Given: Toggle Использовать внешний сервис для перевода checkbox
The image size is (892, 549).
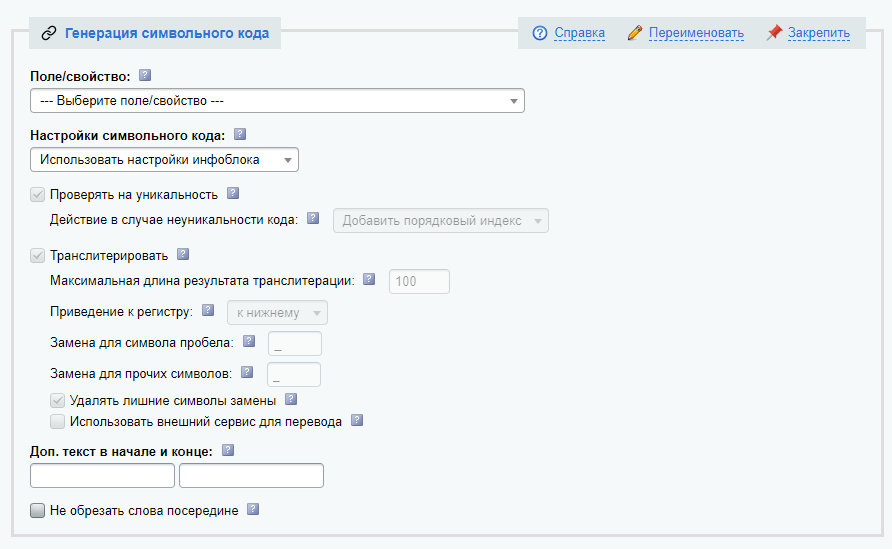Looking at the screenshot, I should pos(58,422).
